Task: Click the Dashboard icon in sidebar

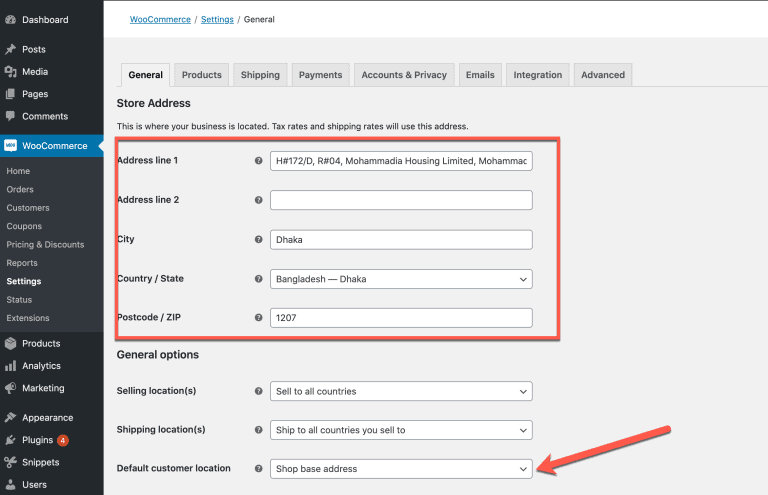Action: pyautogui.click(x=10, y=20)
